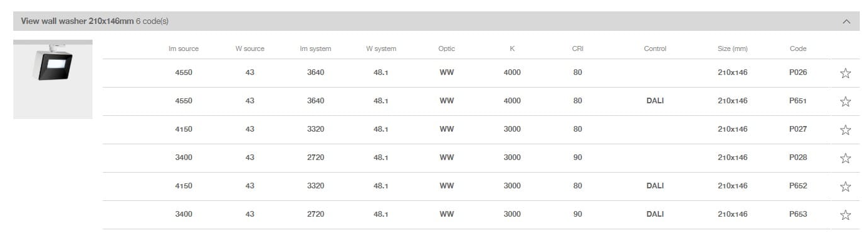868x252 pixels.
Task: Star the P026 product code
Action: [845, 73]
